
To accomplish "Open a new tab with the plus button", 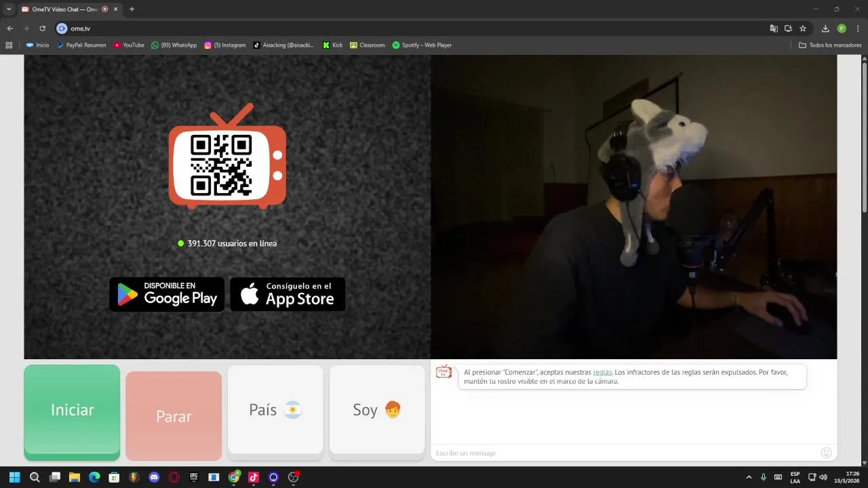I will tap(132, 9).
